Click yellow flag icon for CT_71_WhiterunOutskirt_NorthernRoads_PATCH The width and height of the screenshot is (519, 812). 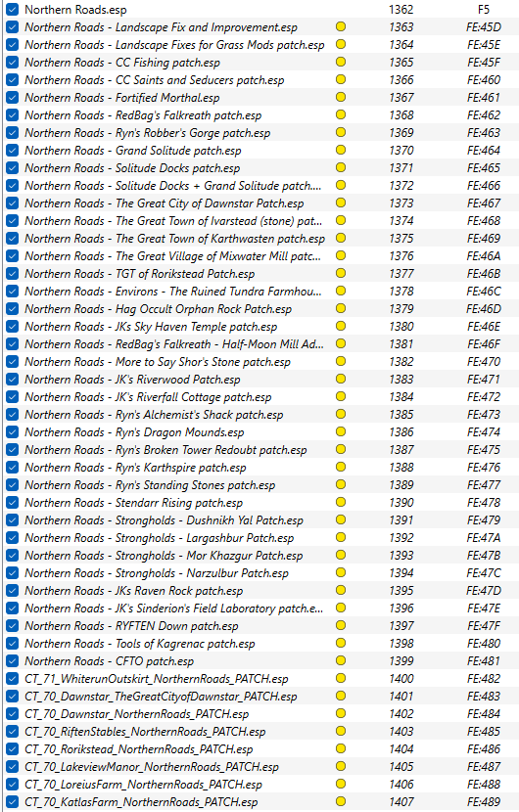coord(341,678)
